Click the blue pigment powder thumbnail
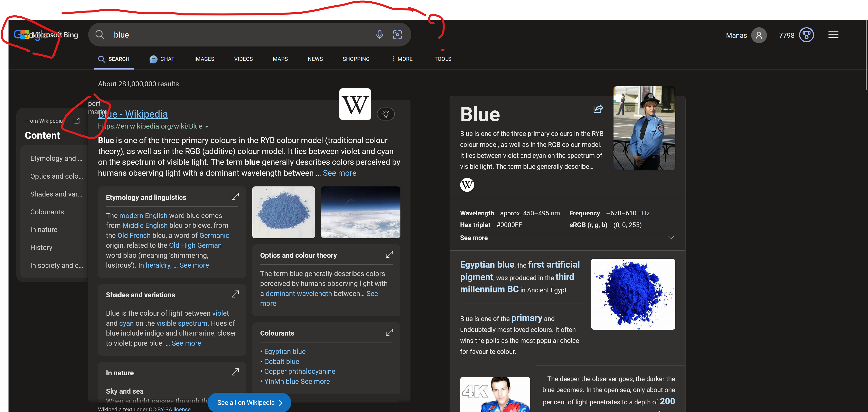This screenshot has width=868, height=412. click(x=283, y=212)
